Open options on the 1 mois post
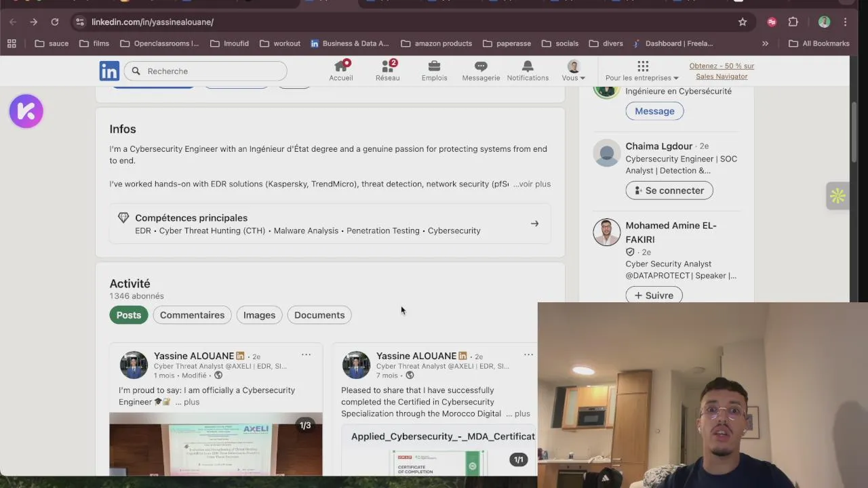This screenshot has height=488, width=868. [306, 354]
